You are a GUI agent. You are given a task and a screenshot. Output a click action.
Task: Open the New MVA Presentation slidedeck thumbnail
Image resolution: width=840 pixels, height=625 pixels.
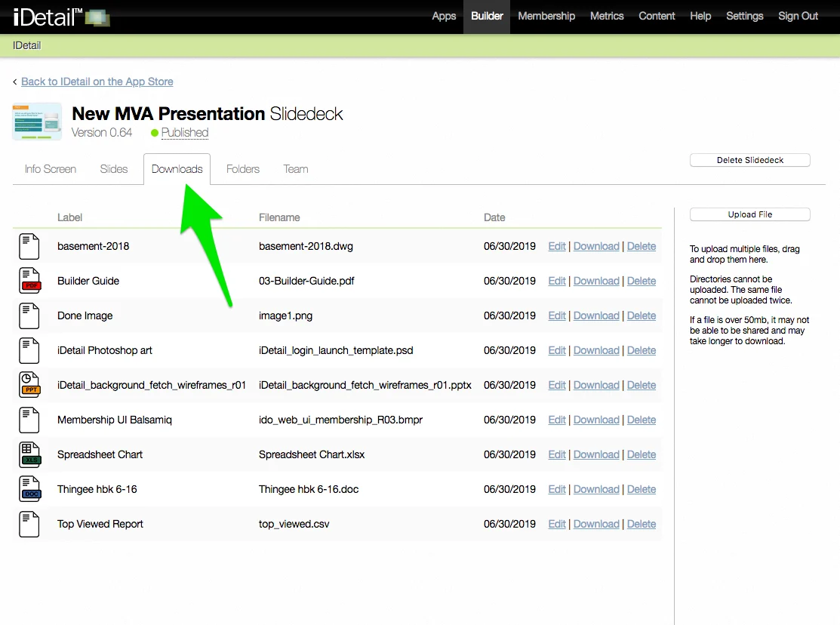click(37, 122)
